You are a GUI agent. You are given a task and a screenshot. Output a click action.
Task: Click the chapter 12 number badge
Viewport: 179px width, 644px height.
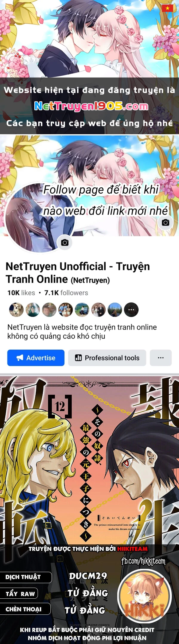(x=60, y=406)
